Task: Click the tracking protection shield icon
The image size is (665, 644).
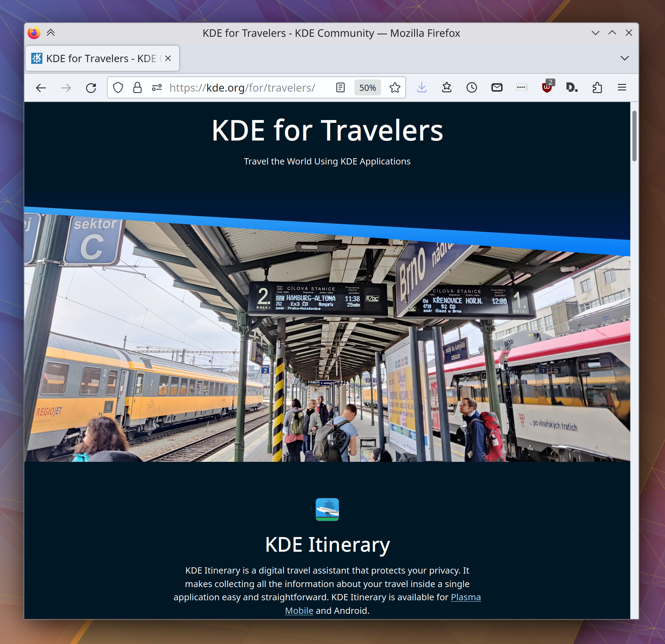Action: point(118,88)
